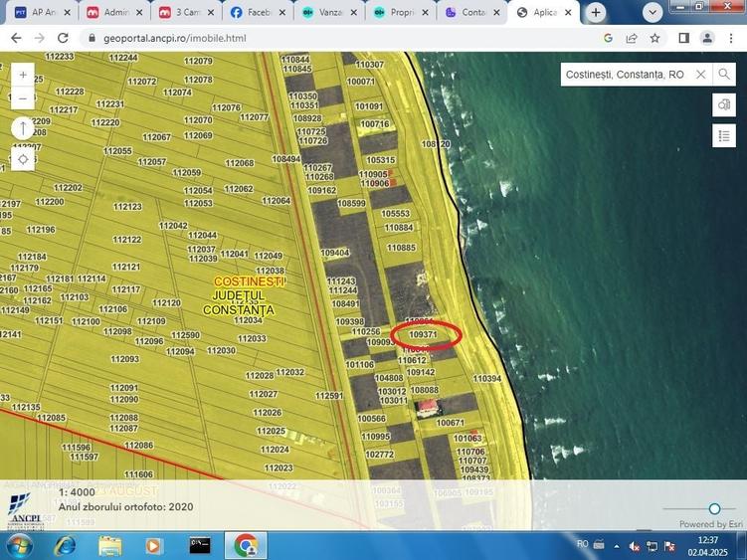Zoom out using the map minus button

[x=23, y=98]
